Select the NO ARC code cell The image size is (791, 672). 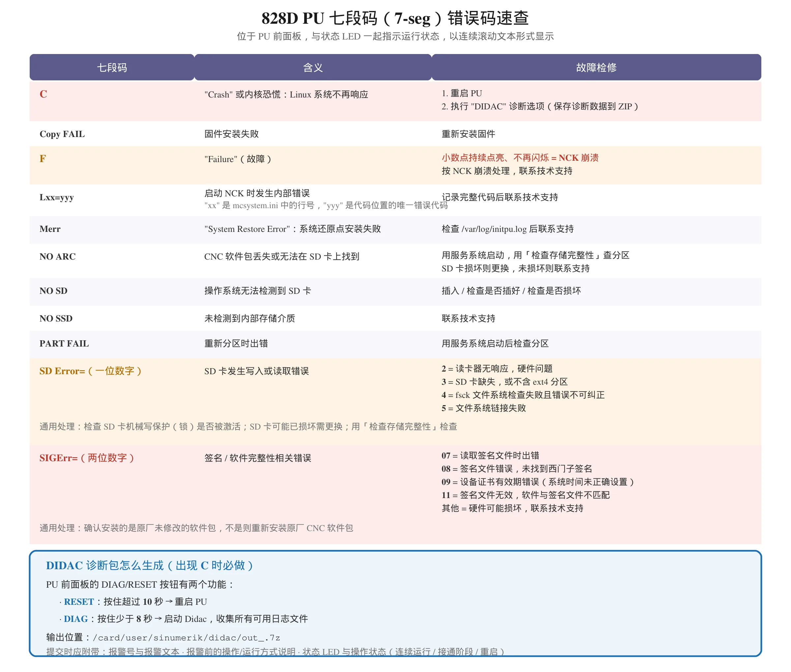58,256
